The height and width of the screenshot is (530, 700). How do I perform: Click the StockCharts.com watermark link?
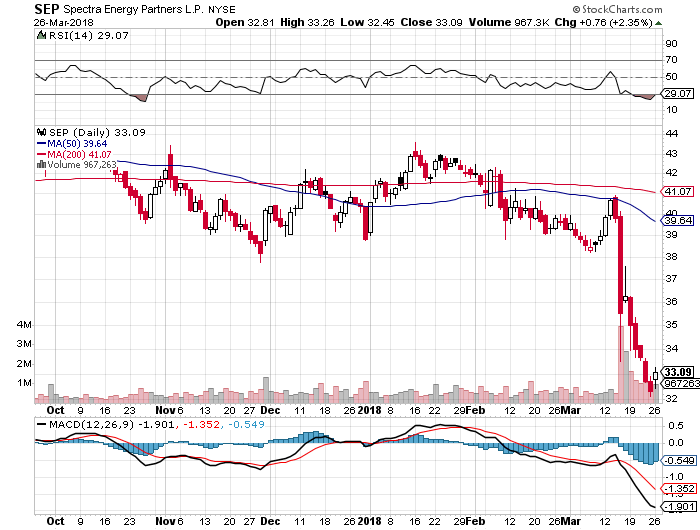618,9
